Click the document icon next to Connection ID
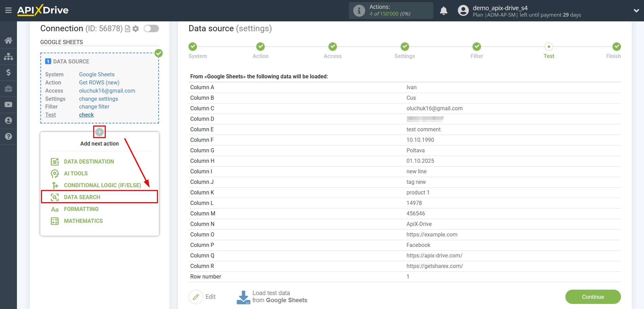 point(127,28)
